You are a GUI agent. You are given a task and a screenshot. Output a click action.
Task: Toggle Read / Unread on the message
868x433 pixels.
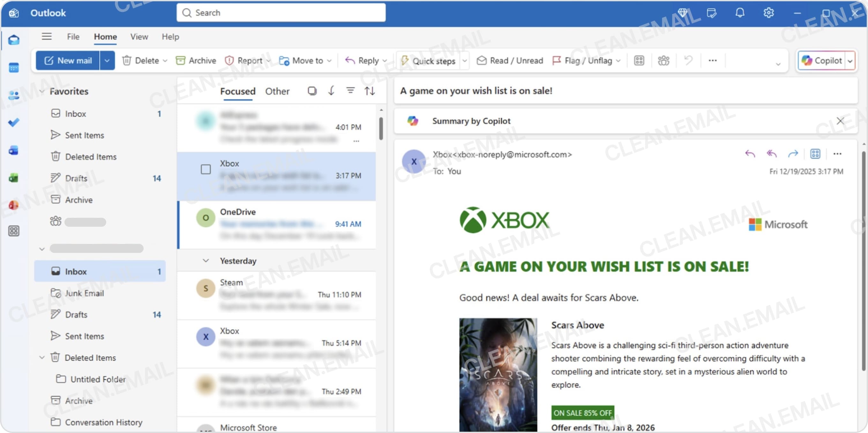(510, 60)
